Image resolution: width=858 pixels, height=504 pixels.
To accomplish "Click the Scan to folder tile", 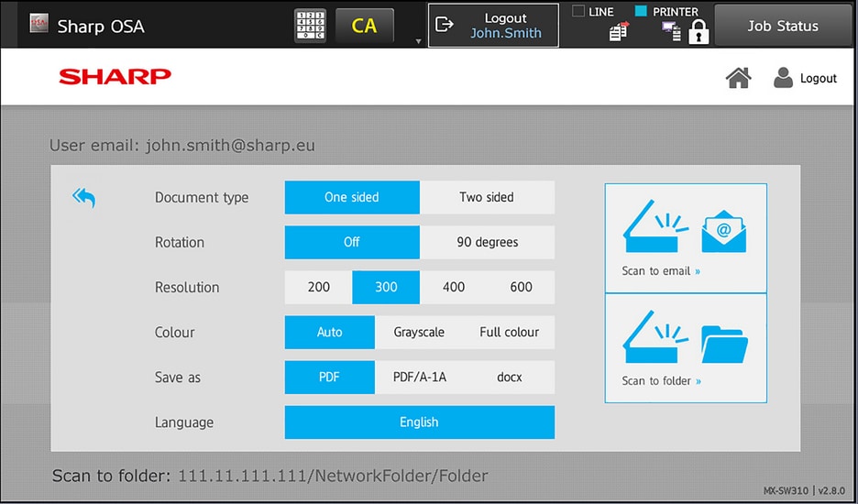I will pos(686,348).
